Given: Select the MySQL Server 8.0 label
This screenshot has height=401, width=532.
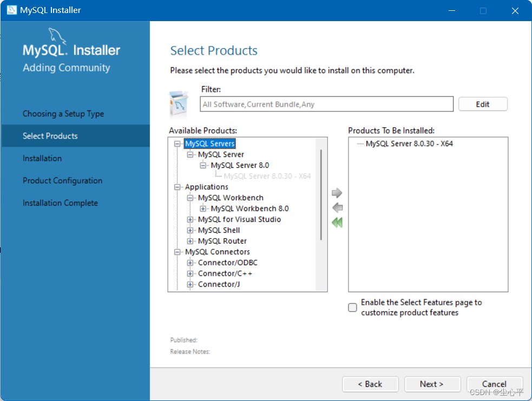Looking at the screenshot, I should tap(240, 166).
